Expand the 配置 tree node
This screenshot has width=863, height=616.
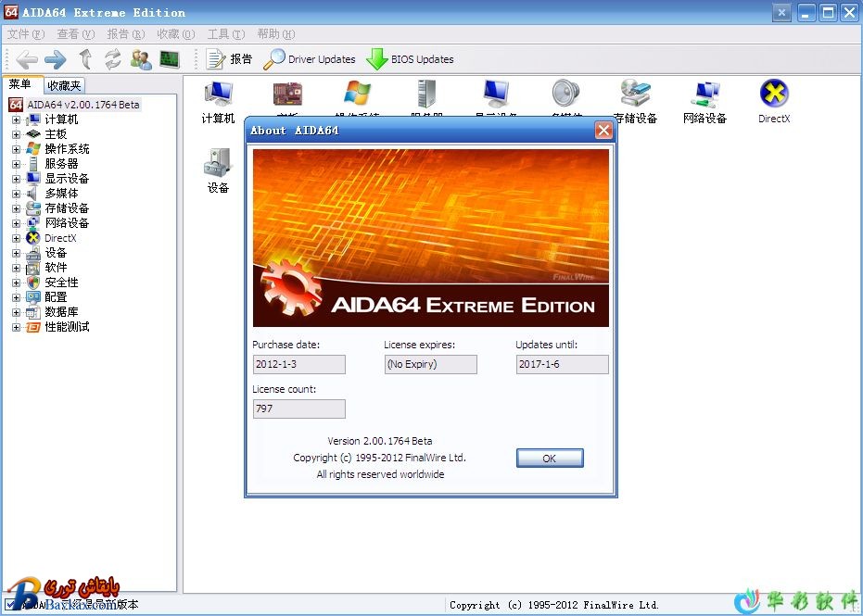tap(16, 297)
